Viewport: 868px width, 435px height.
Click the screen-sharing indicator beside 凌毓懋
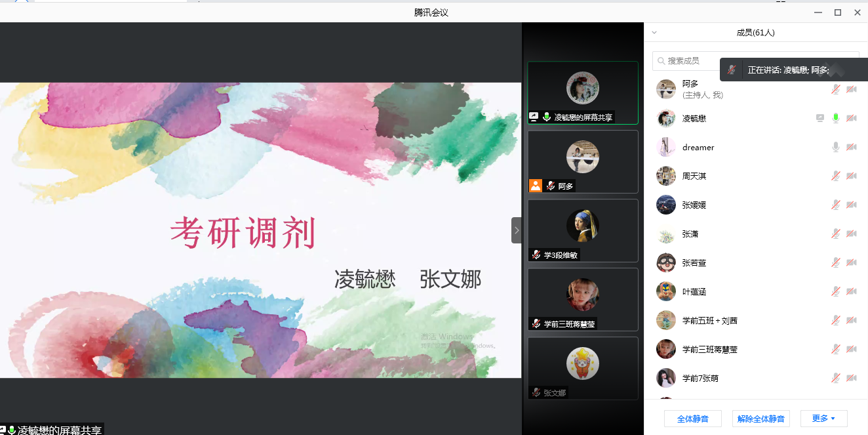820,118
